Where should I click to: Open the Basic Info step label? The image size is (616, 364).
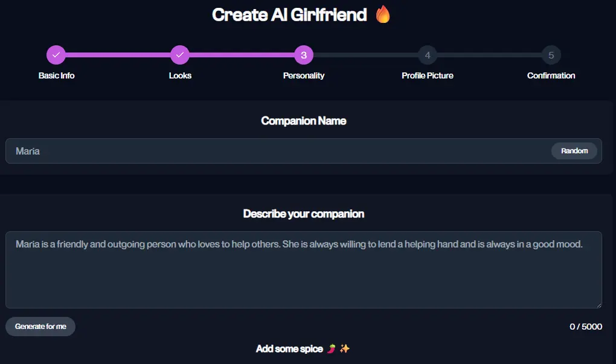(x=57, y=75)
